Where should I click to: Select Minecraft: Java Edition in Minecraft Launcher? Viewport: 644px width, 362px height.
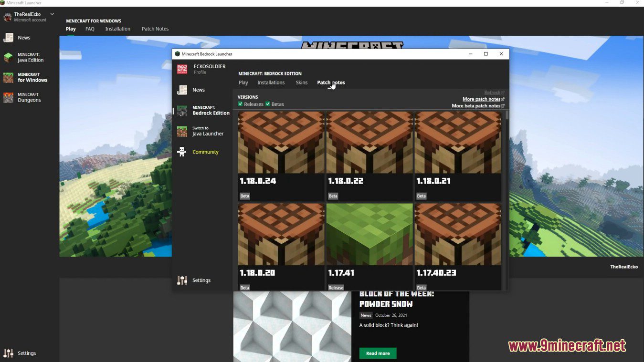coord(24,57)
